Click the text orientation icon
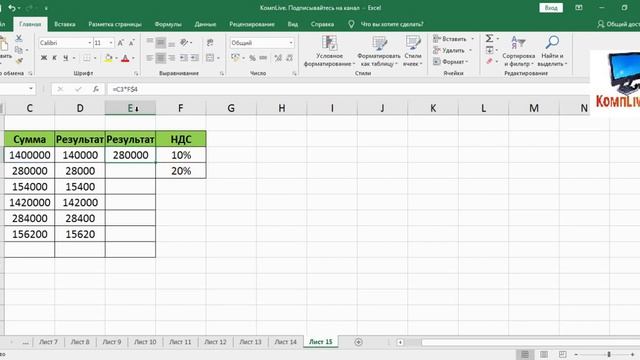Viewport: 640px width, 360px height. pos(185,42)
